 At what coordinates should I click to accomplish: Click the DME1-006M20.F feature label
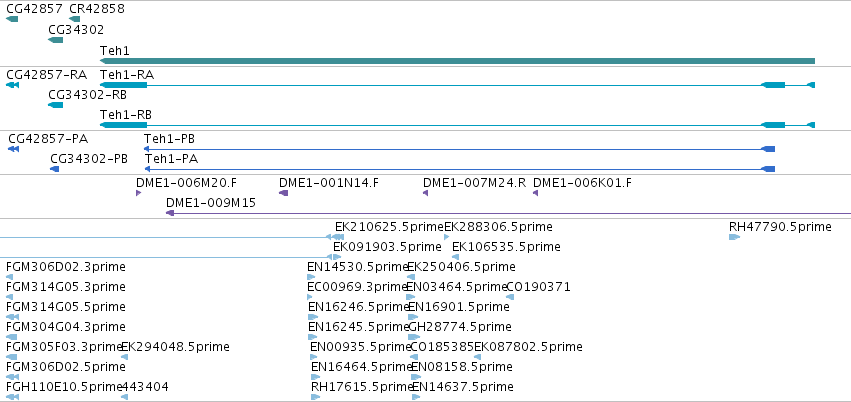pyautogui.click(x=187, y=183)
